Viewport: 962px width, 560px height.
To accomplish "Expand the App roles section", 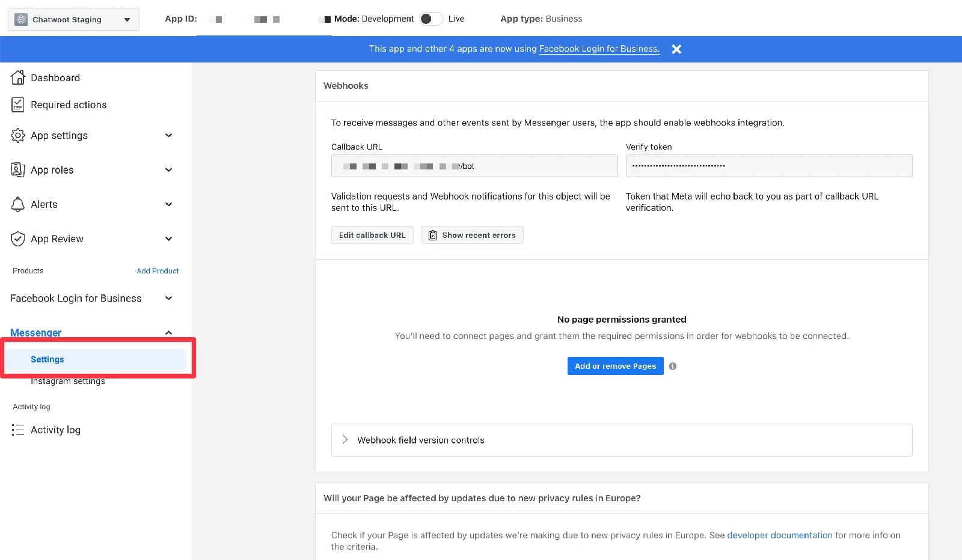I will pos(169,169).
